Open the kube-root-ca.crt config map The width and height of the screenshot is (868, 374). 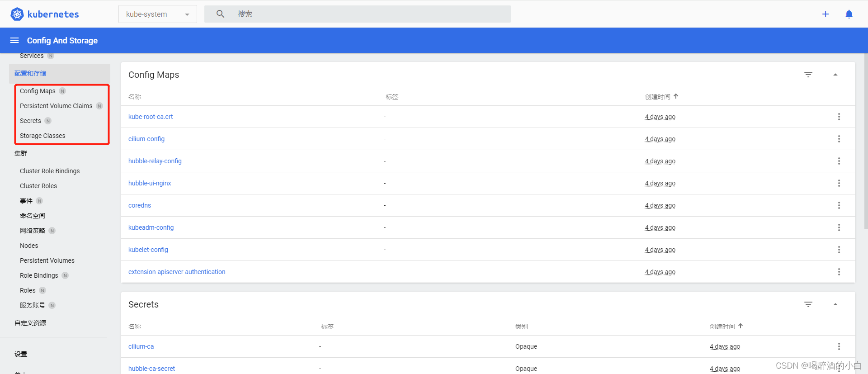point(151,117)
